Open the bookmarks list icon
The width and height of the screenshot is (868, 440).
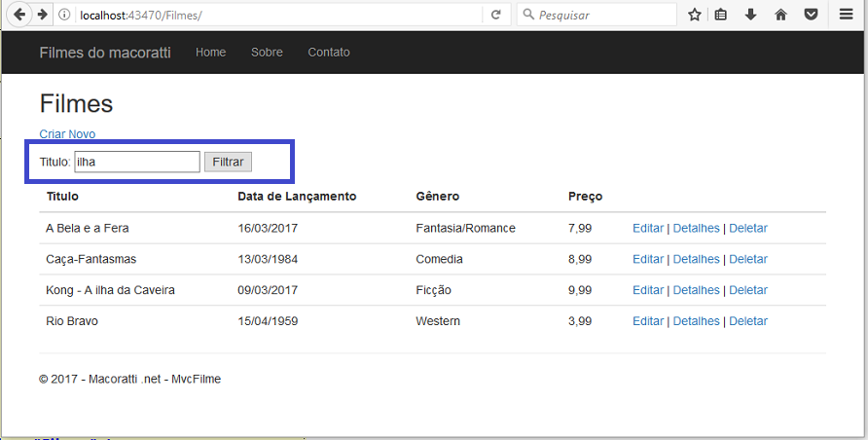pyautogui.click(x=721, y=15)
